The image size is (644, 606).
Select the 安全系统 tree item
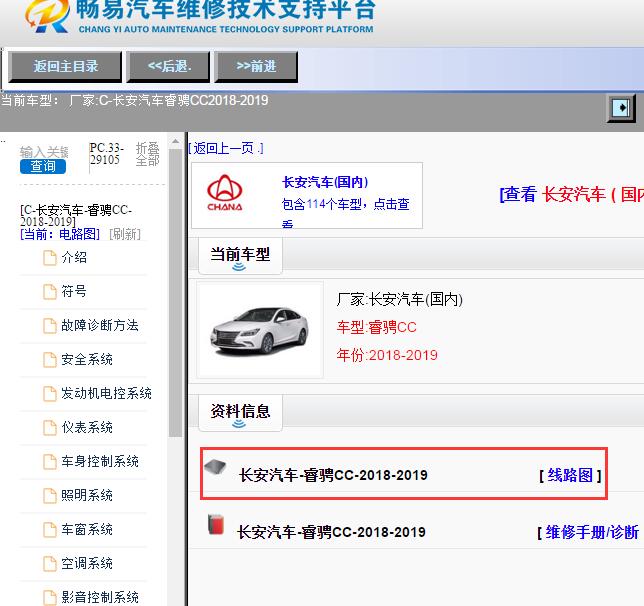87,359
